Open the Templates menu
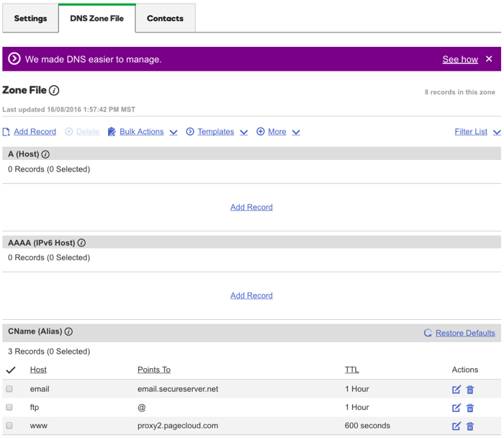The image size is (504, 438). pos(216,132)
